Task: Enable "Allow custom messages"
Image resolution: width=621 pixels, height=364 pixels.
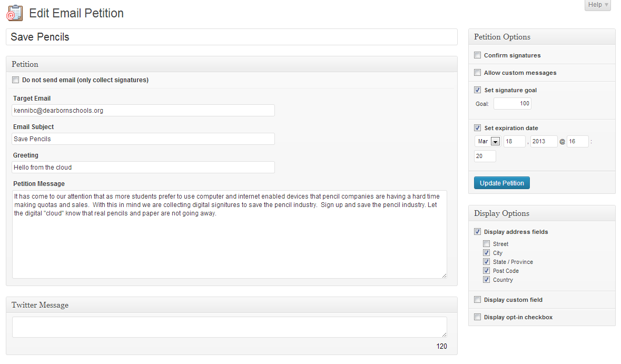Action: tap(477, 72)
